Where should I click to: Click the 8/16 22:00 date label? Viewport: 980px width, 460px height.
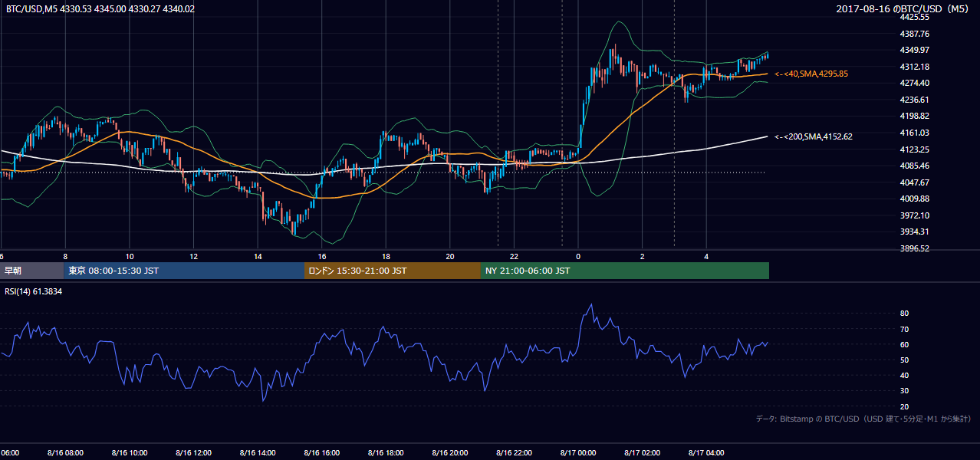pos(514,453)
